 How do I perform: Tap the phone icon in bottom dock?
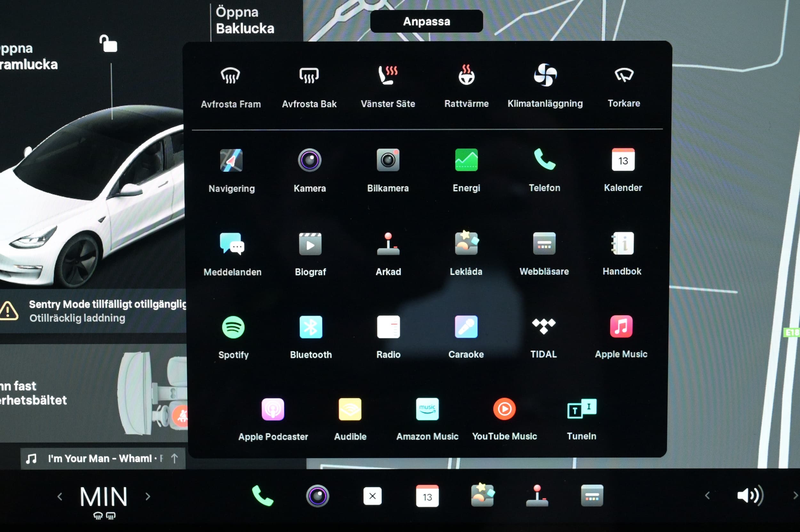point(262,496)
